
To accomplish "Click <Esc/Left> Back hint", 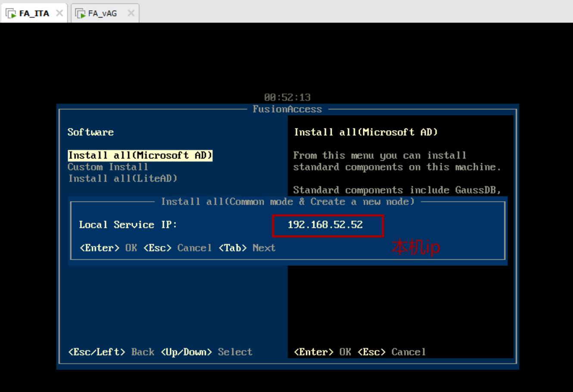I will (111, 352).
